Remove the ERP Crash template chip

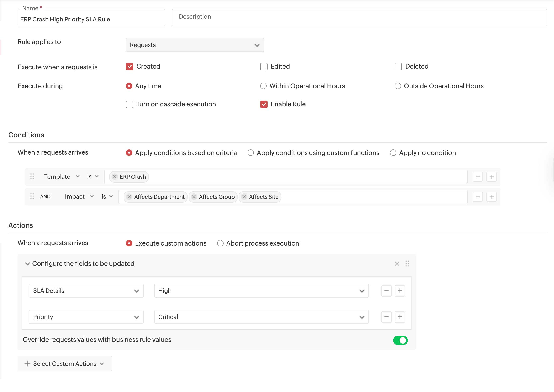[115, 177]
